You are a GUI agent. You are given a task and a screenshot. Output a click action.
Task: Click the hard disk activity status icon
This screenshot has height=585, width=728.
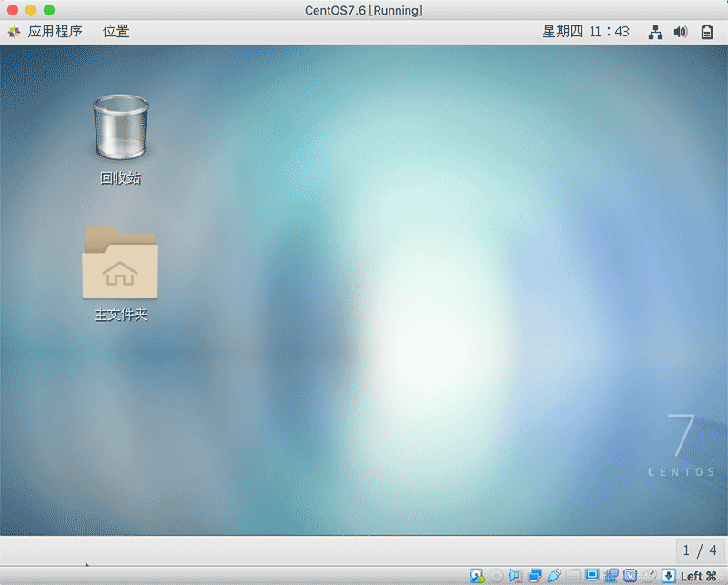[x=476, y=575]
